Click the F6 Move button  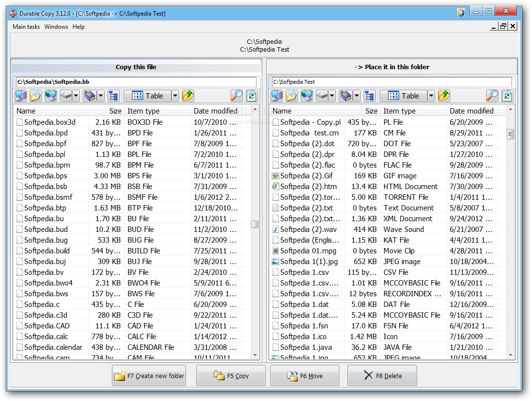[x=305, y=376]
